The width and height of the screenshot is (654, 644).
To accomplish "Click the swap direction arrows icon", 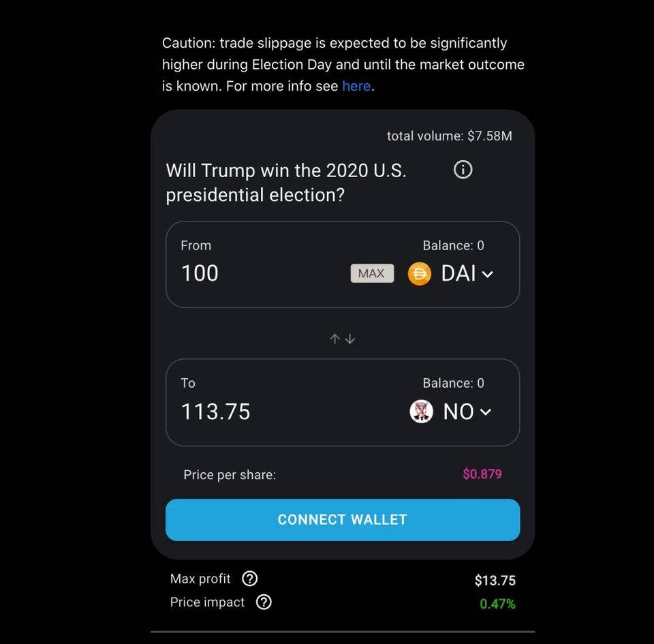I will point(342,339).
